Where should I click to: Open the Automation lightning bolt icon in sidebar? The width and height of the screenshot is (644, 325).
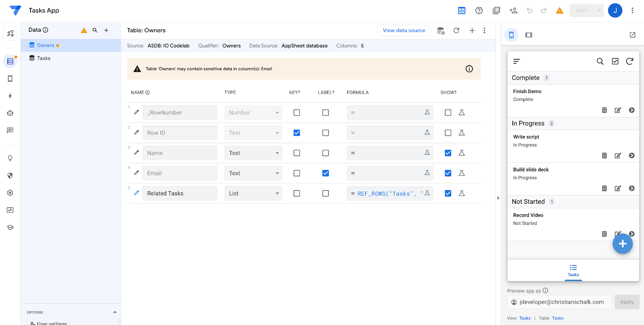10,96
